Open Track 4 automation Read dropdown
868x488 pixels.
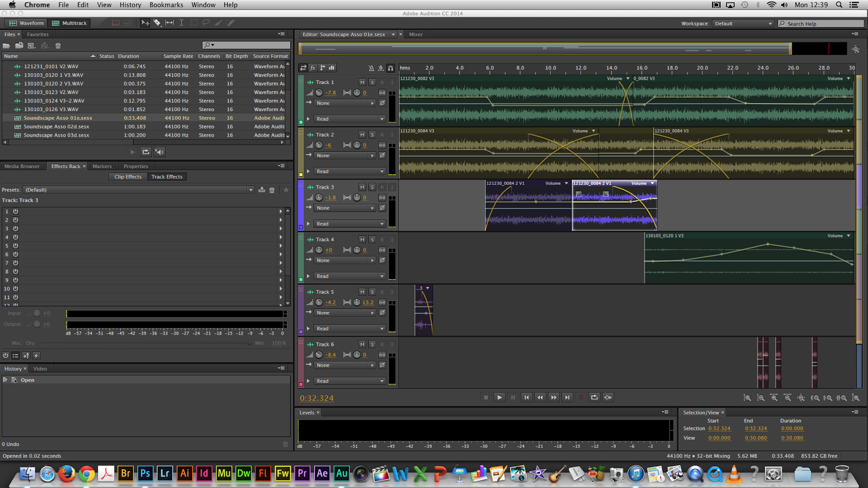coord(350,276)
